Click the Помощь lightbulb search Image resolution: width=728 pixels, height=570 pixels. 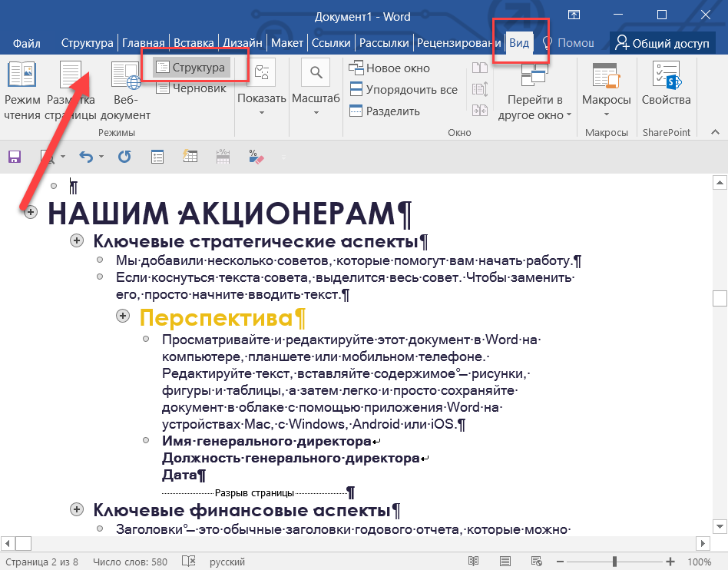point(568,43)
